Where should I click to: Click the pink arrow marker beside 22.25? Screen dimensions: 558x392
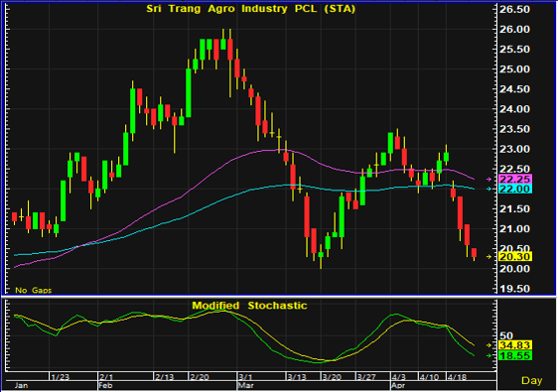pos(488,179)
